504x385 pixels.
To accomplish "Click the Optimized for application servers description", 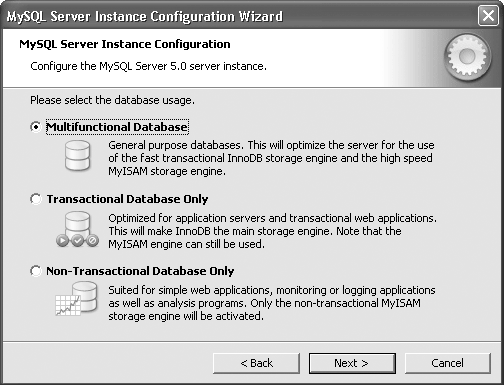I will (273, 231).
